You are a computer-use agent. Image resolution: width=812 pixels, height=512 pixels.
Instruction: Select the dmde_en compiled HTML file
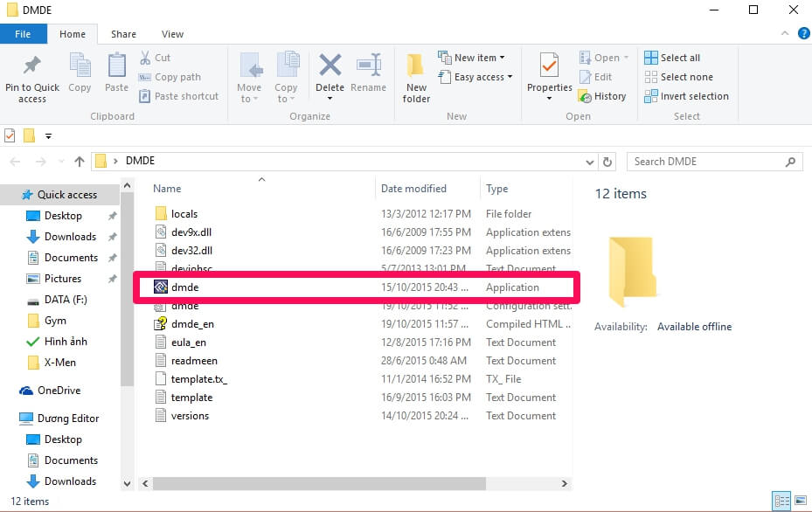192,324
